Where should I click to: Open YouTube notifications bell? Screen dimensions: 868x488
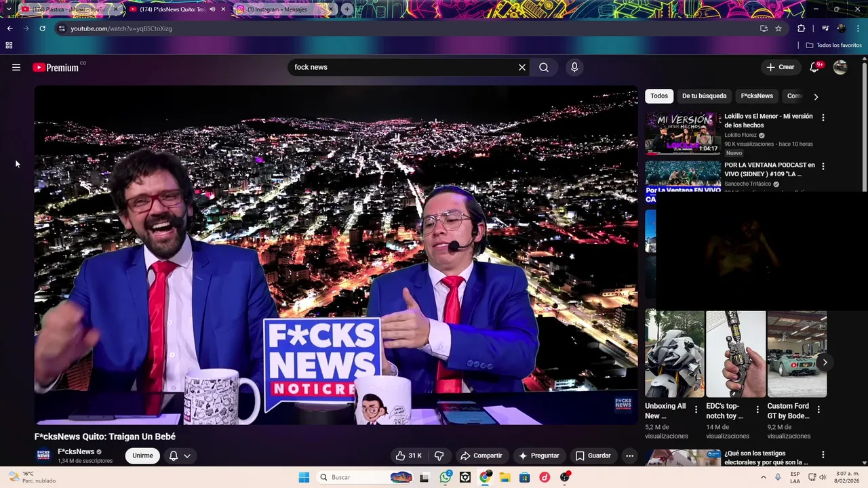(x=815, y=67)
